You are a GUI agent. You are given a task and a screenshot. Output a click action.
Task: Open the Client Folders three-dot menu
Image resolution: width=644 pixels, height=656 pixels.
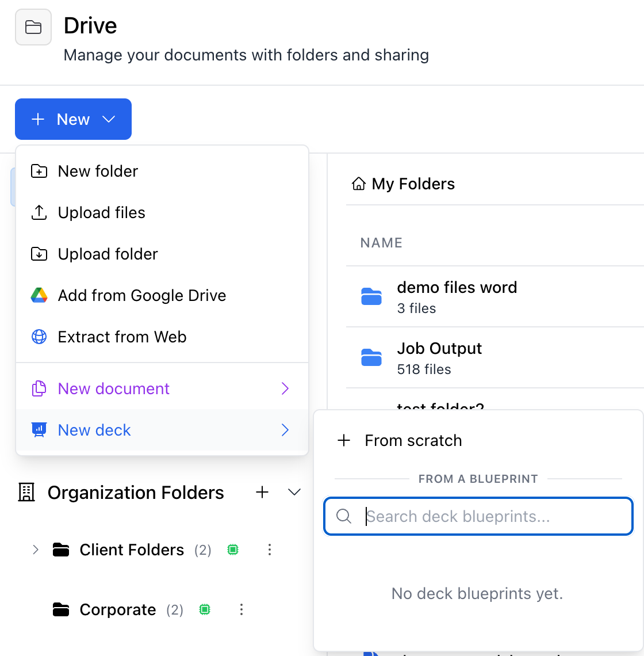(270, 550)
